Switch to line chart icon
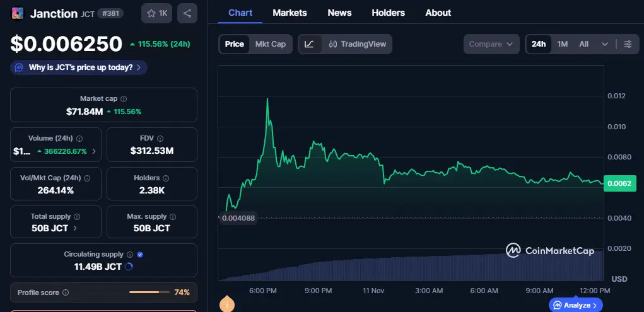 [x=309, y=44]
